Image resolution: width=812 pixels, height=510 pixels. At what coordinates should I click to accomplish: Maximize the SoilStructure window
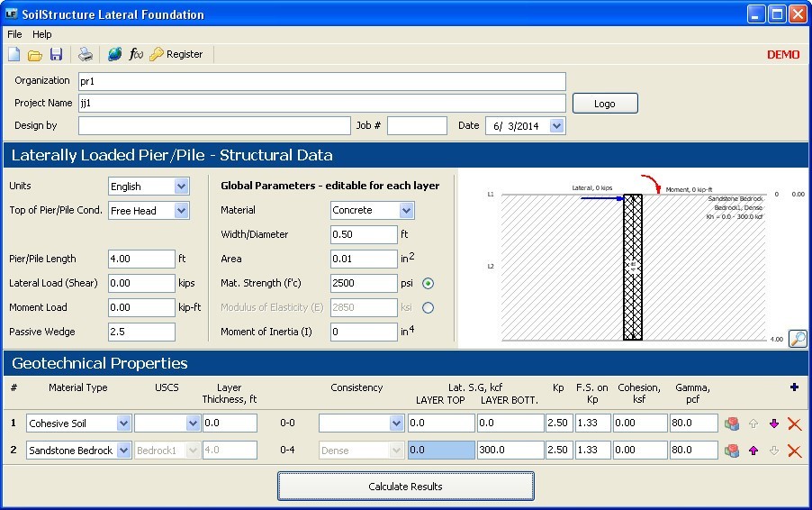[777, 14]
